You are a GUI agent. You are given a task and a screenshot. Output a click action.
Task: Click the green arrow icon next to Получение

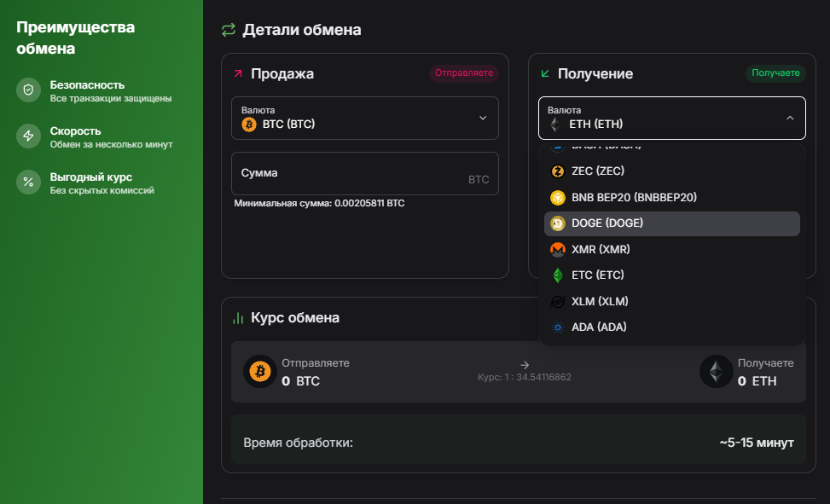coord(545,73)
